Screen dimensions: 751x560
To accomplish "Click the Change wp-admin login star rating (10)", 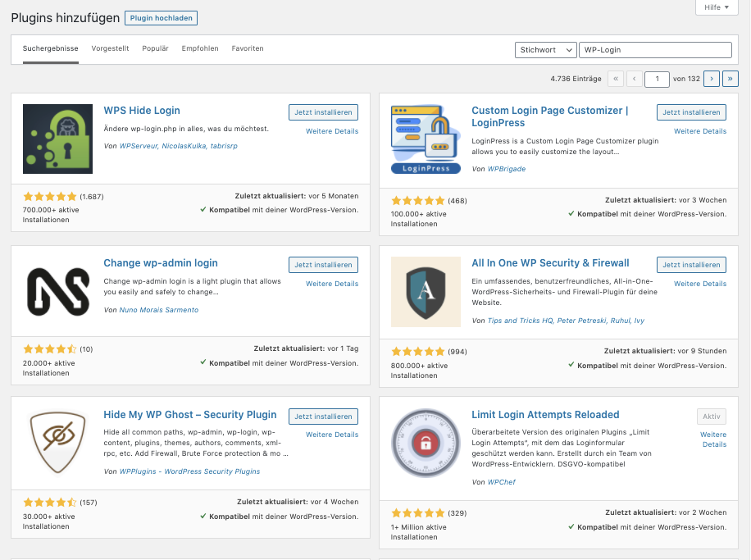I will [x=50, y=349].
